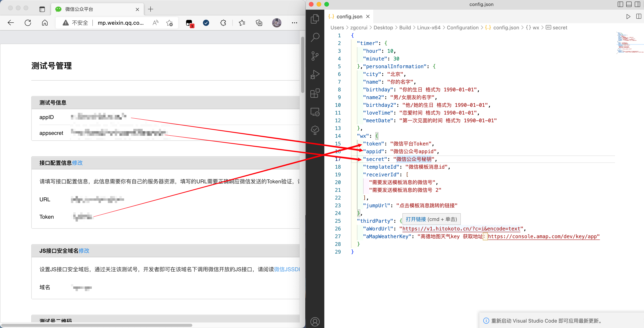This screenshot has height=328, width=644.
Task: Open VS Code Explorer files icon
Action: click(315, 19)
